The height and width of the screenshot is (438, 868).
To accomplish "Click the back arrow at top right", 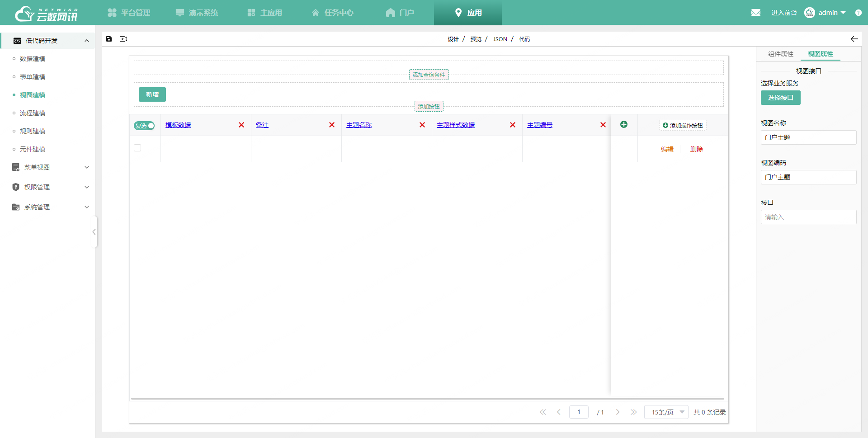I will click(854, 39).
